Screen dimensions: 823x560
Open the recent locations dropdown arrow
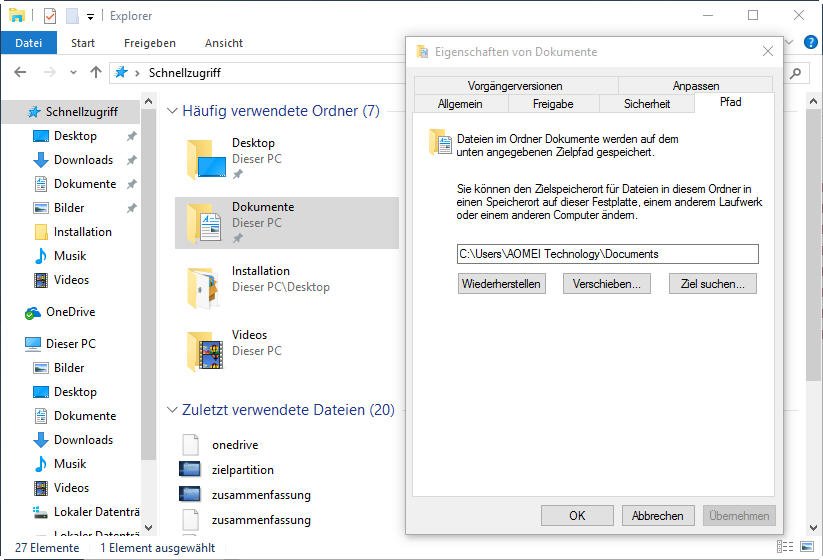tap(73, 73)
